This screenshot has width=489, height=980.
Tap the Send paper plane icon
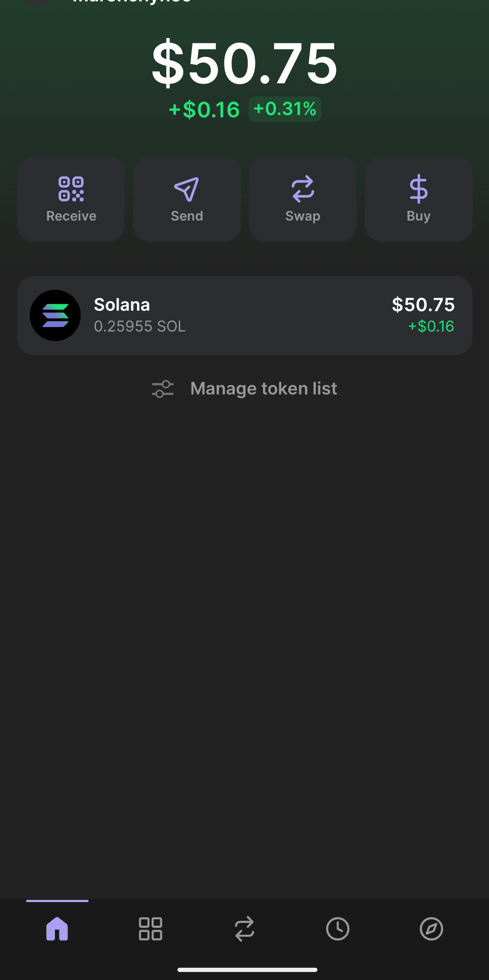click(187, 189)
